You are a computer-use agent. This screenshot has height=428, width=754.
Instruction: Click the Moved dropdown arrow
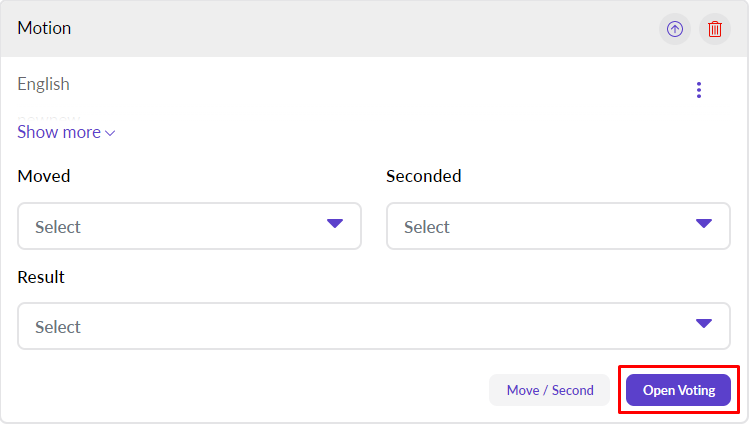(335, 223)
